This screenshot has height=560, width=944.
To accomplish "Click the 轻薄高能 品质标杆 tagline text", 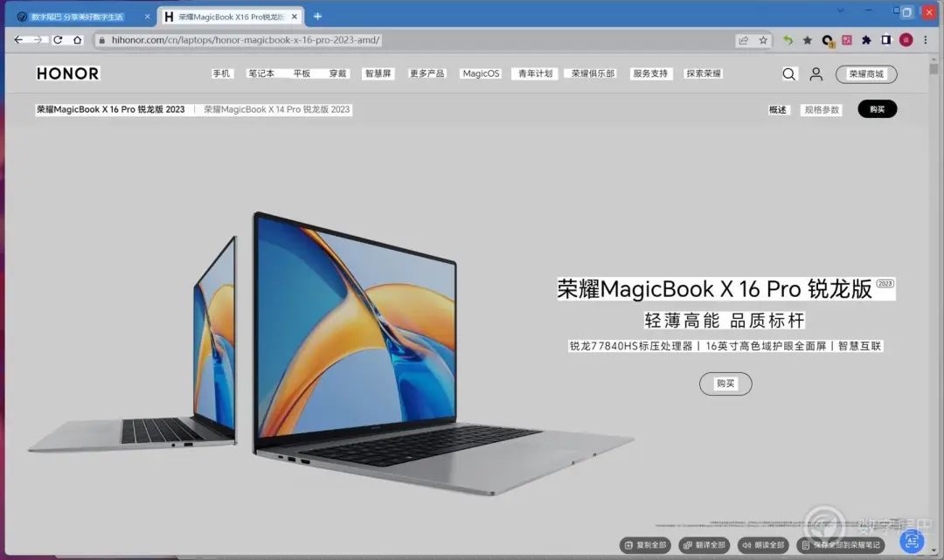I will coord(725,321).
